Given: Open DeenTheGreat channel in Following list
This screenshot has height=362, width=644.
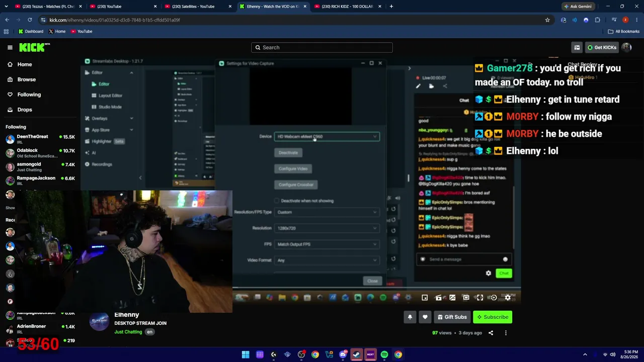Looking at the screenshot, I should click(40, 139).
